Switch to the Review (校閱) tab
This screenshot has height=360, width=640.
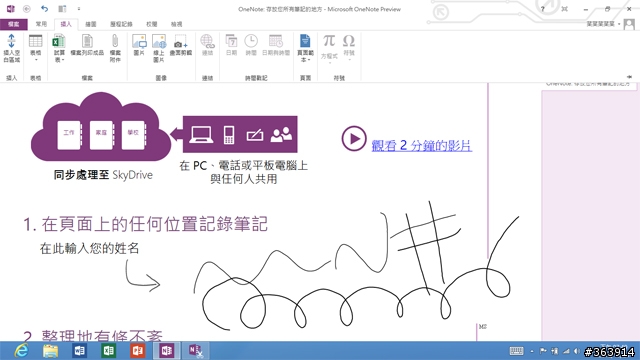151,24
